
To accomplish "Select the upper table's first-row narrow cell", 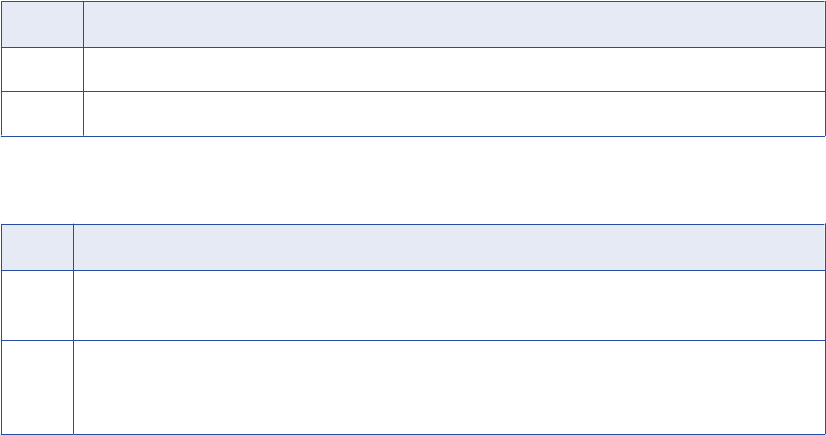I will pos(42,69).
